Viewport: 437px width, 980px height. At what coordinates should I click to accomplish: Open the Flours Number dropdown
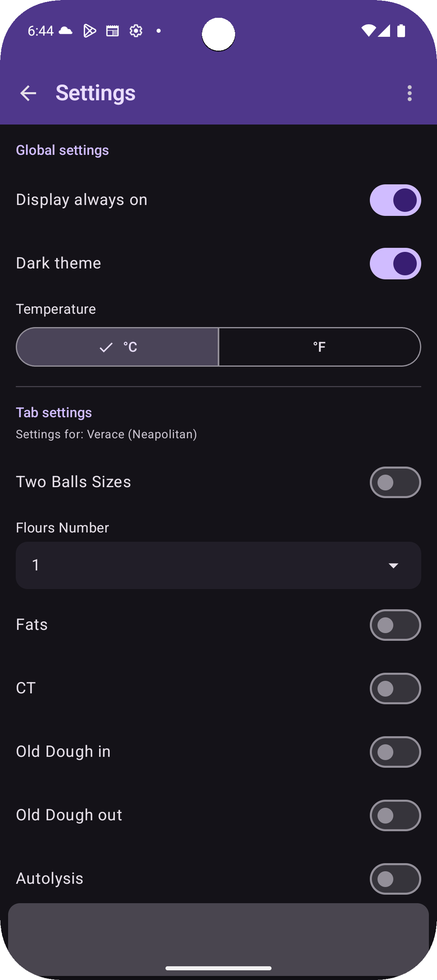(218, 565)
